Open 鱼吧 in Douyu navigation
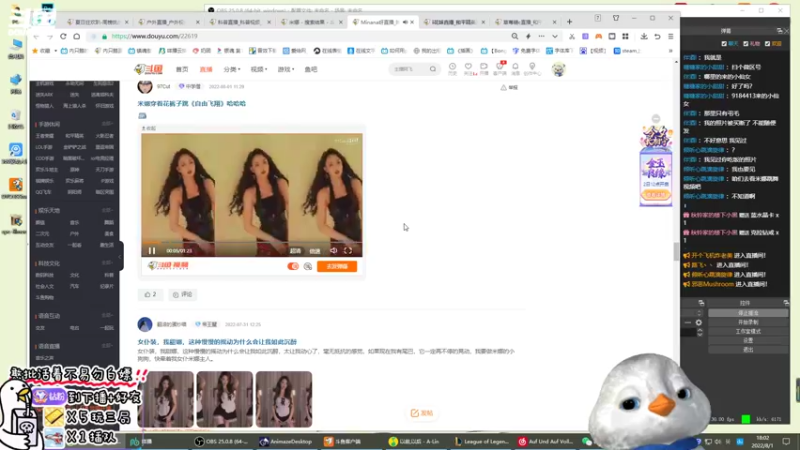Viewport: 800px width, 450px height. click(x=311, y=69)
